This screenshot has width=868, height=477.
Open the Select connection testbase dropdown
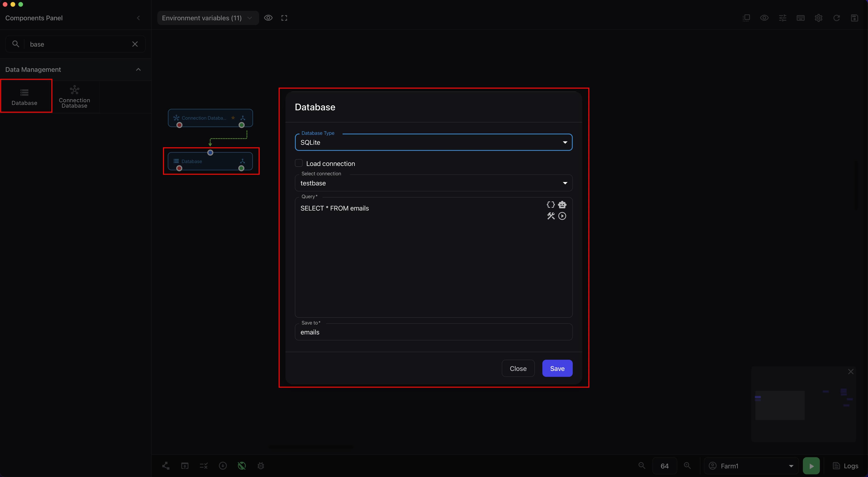pyautogui.click(x=433, y=183)
